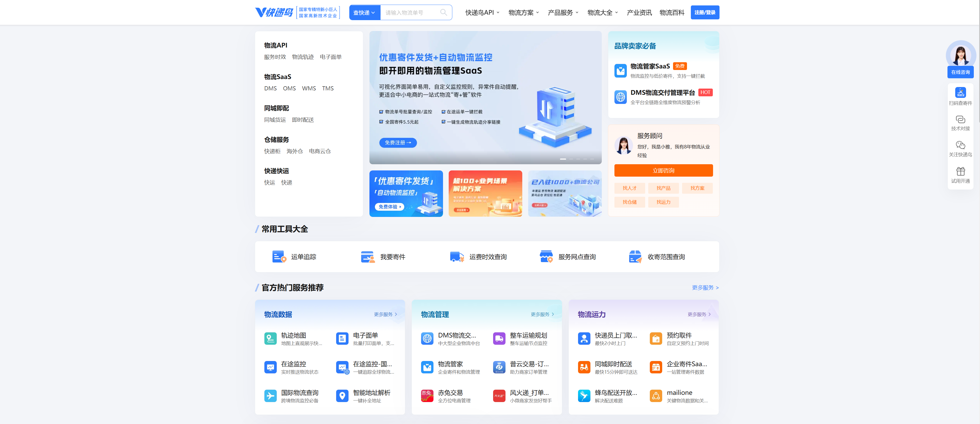The image size is (980, 424).
Task: Click the 快递鸟 logo
Action: point(274,13)
